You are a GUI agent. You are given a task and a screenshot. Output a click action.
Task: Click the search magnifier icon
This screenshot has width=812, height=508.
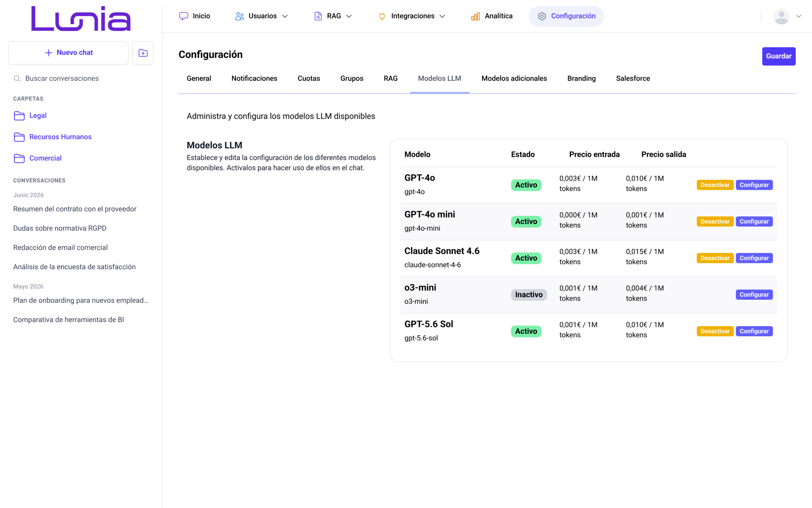point(17,79)
